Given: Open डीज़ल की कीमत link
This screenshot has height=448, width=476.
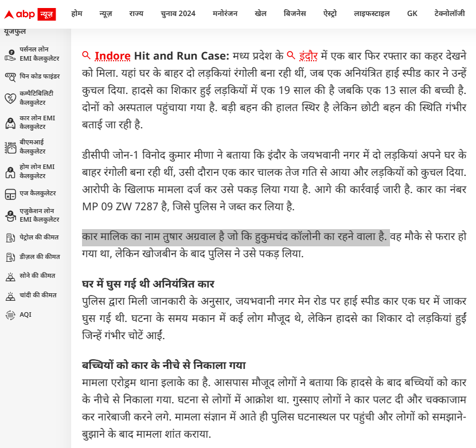Looking at the screenshot, I should click(x=40, y=257).
